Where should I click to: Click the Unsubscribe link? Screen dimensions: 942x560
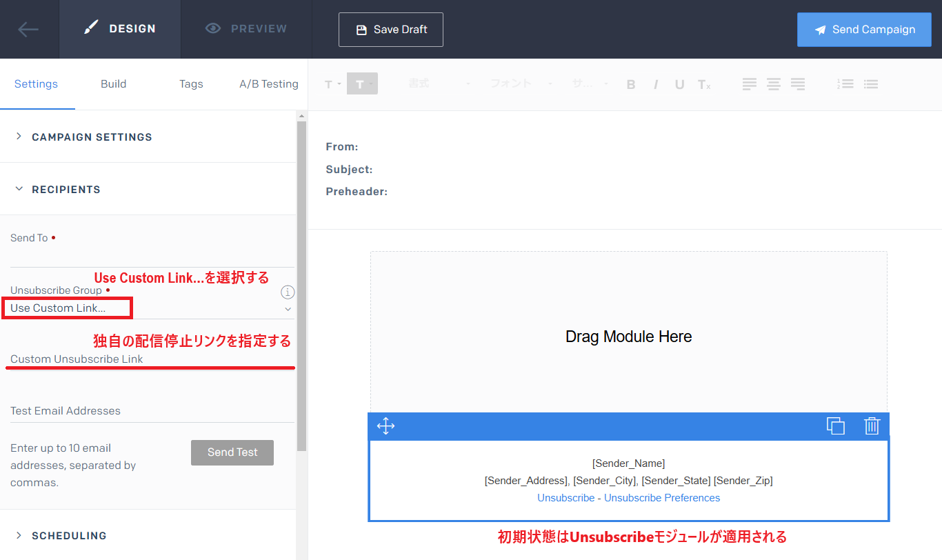[566, 498]
